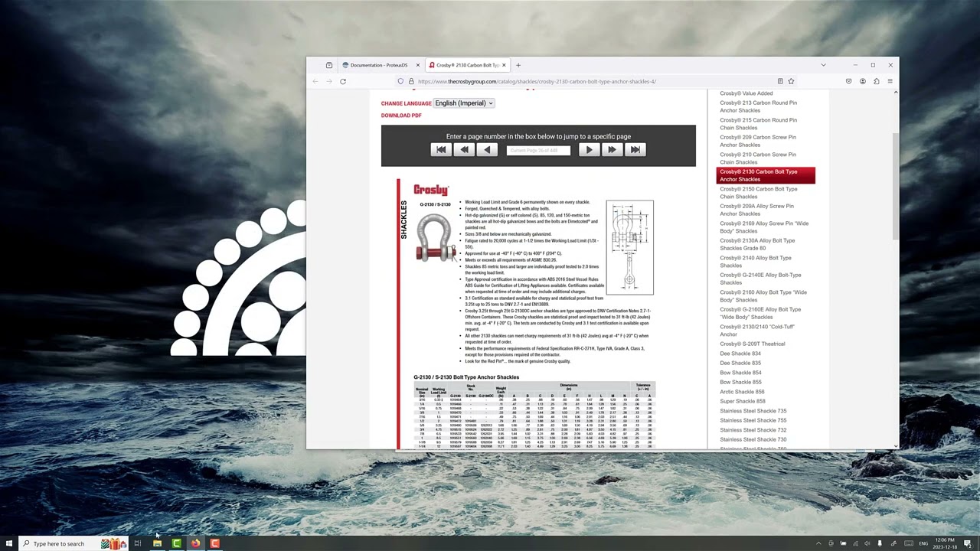Screen dimensions: 980x551
Task: Open Crosby 2169 Alloy Screw Pin Wide Body
Action: pos(764,227)
